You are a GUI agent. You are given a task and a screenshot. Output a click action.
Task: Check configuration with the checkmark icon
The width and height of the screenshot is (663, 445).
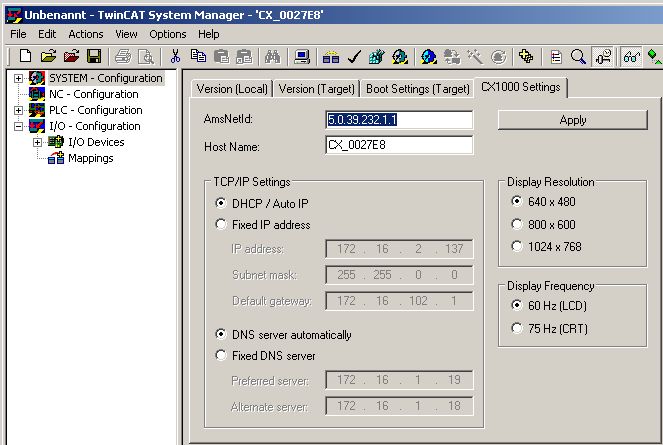[x=353, y=56]
